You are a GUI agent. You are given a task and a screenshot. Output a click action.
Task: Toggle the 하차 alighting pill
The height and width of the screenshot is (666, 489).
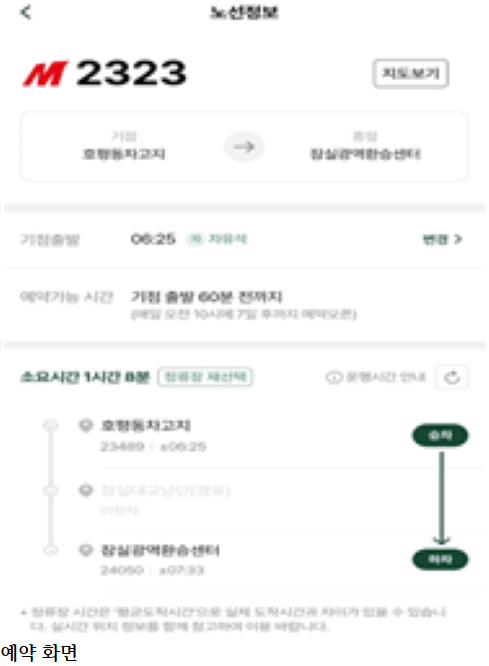440,559
